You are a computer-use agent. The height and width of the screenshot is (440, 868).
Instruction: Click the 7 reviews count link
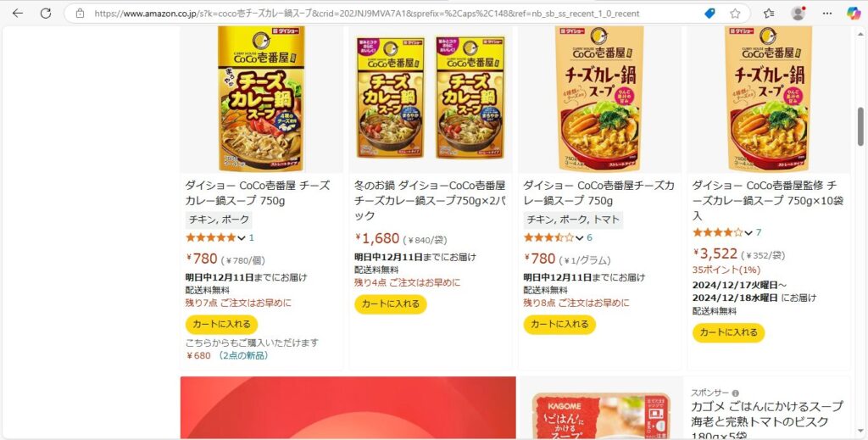759,232
